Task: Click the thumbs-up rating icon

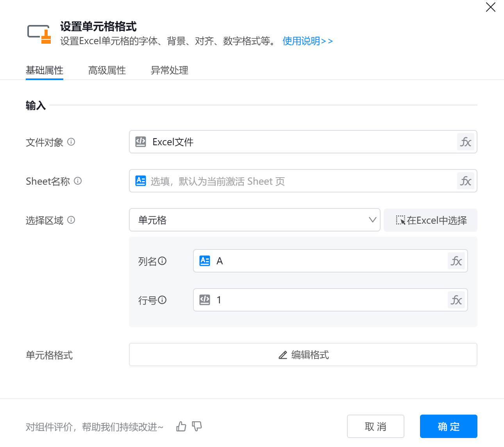Action: point(181,426)
